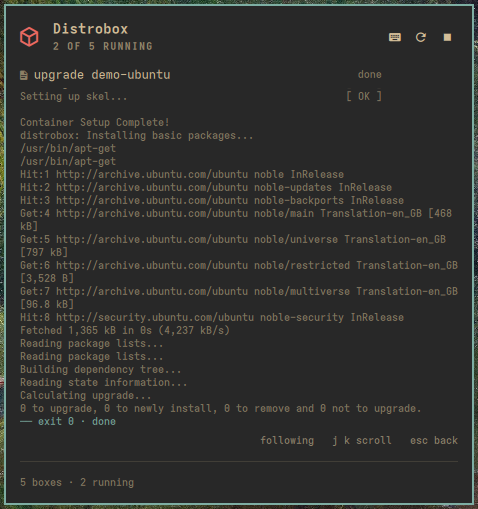This screenshot has height=509, width=478.
Task: Click 'Calculating upgrade...' line
Action: click(86, 395)
